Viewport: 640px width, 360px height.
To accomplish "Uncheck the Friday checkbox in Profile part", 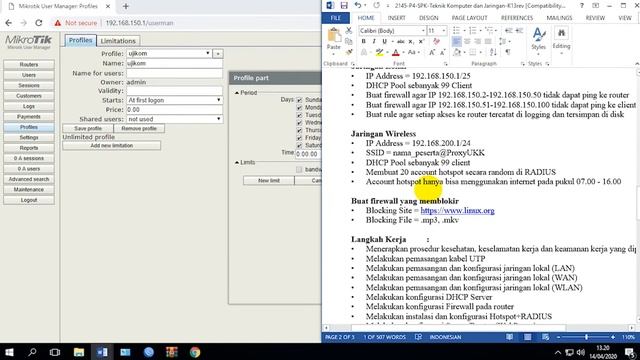I will [299, 138].
